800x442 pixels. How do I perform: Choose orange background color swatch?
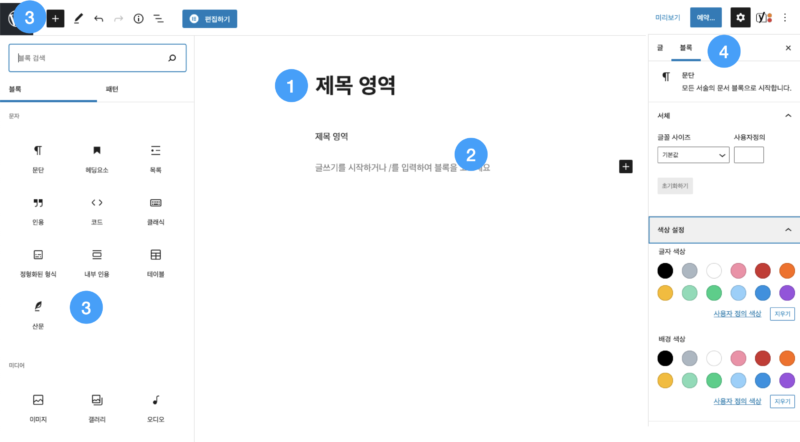point(787,358)
